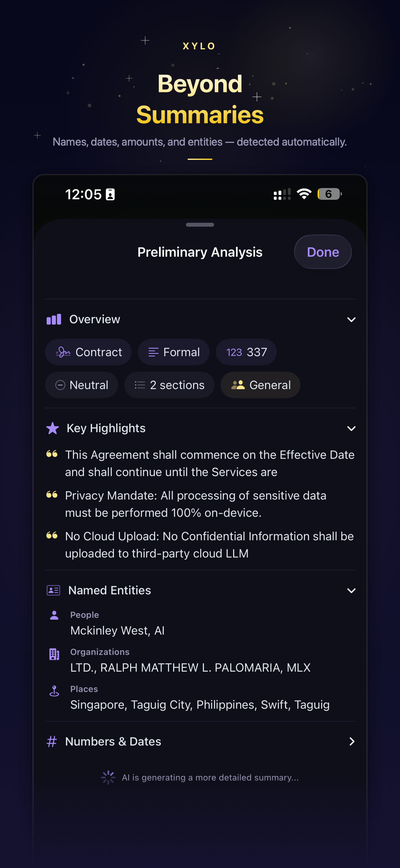The width and height of the screenshot is (400, 868).
Task: Tap the Numbers & Dates hash icon
Action: click(x=51, y=742)
